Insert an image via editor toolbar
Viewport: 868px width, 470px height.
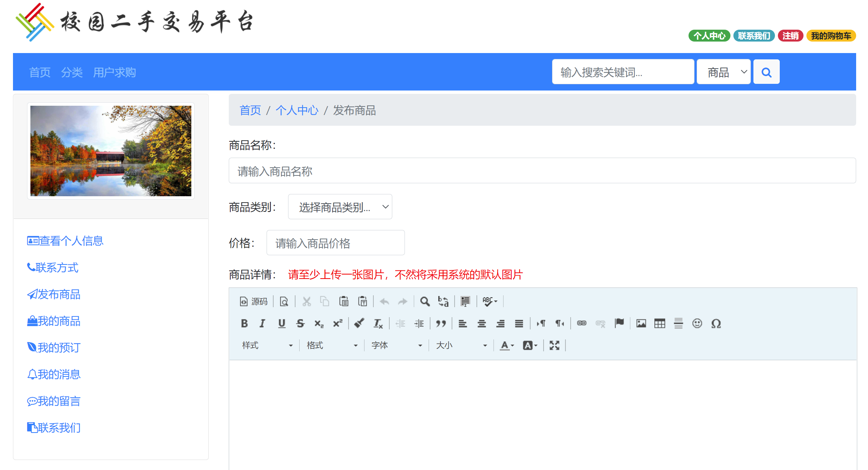641,323
